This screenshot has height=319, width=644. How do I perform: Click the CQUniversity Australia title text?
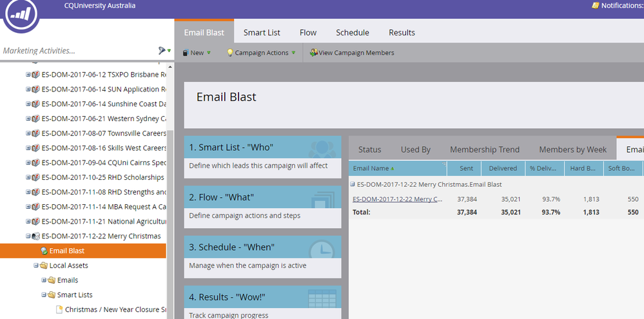(100, 6)
